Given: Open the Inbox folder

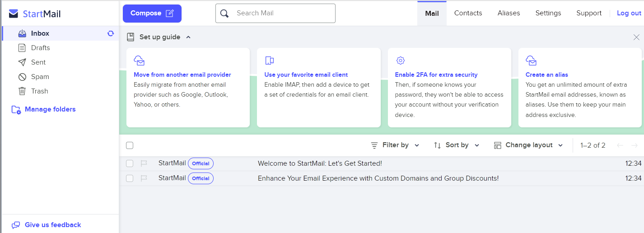Looking at the screenshot, I should point(61,33).
